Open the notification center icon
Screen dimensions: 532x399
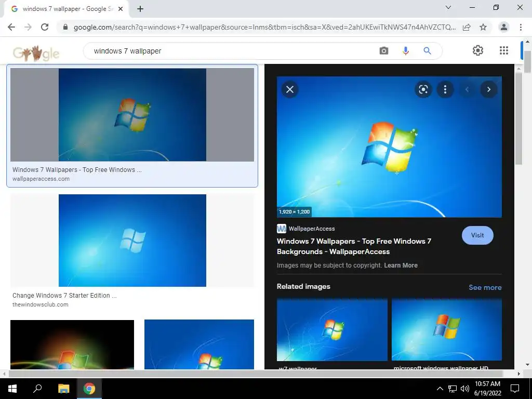pos(515,389)
